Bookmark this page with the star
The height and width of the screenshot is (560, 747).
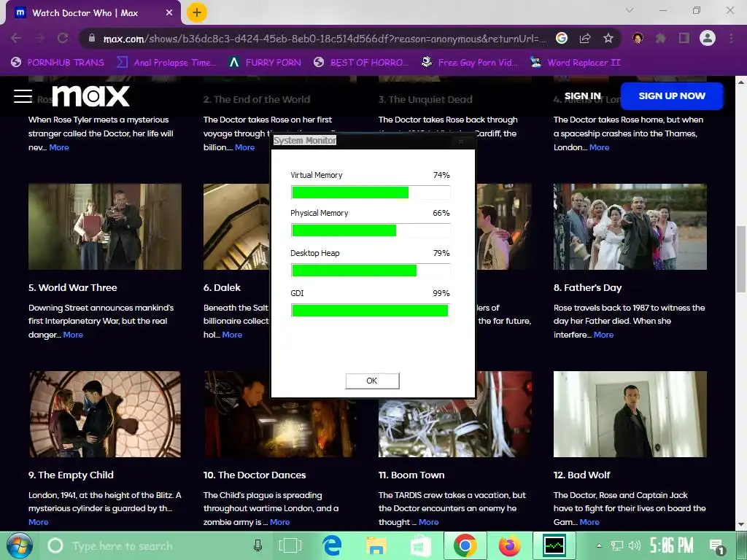608,38
